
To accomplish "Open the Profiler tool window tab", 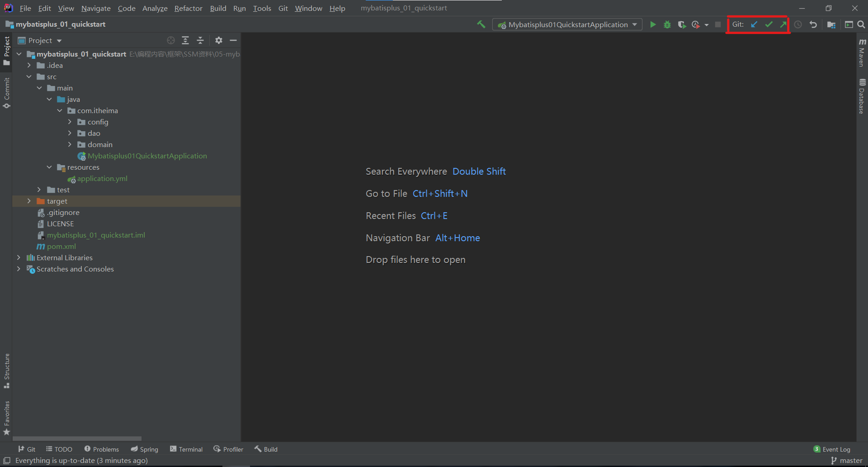I will 228,449.
